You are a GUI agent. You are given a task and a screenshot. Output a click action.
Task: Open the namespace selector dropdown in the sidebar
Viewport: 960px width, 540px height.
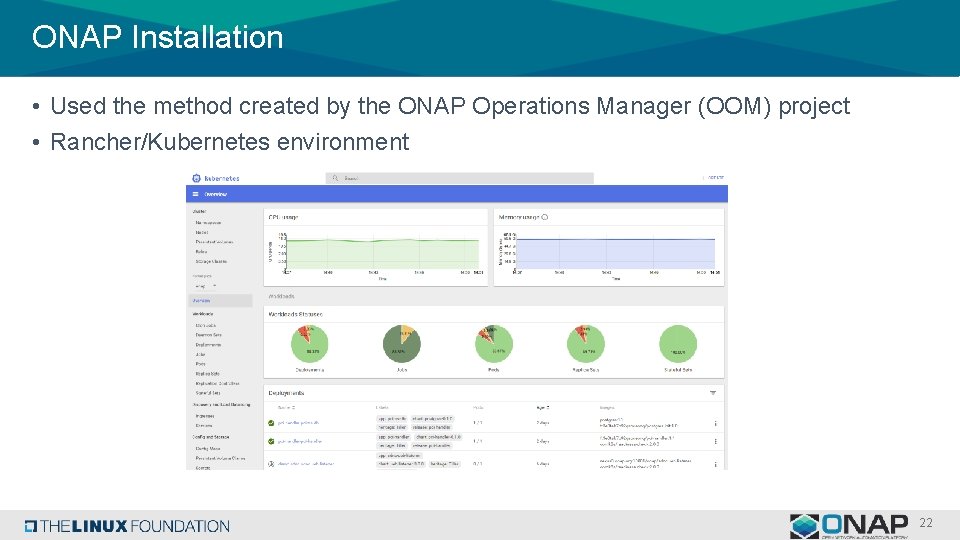pos(206,286)
